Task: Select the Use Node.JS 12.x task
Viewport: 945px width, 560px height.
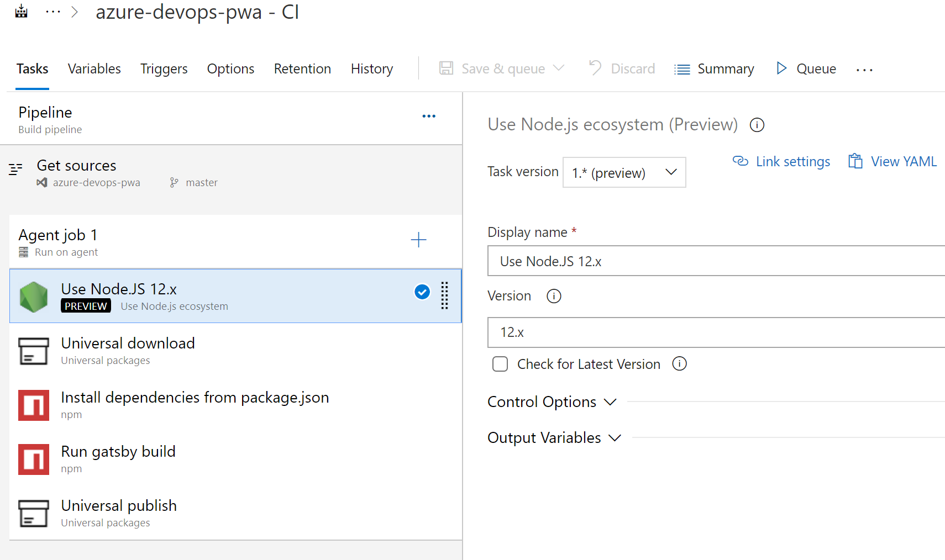Action: 235,296
